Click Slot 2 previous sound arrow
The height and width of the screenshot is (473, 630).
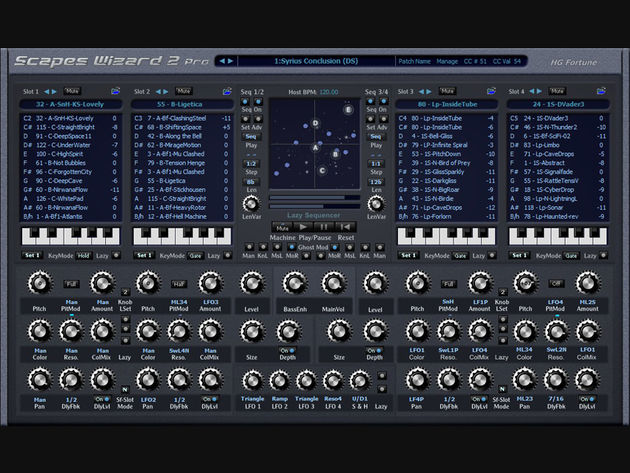(x=158, y=92)
